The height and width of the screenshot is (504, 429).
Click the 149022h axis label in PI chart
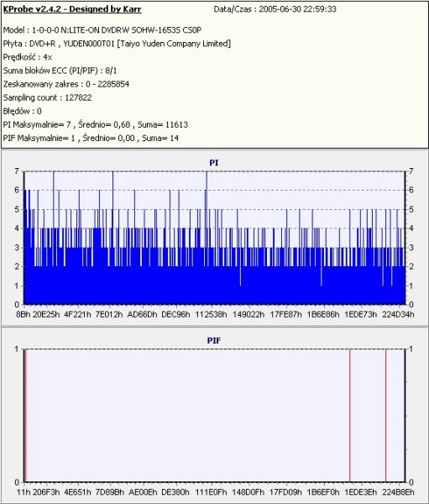[249, 314]
